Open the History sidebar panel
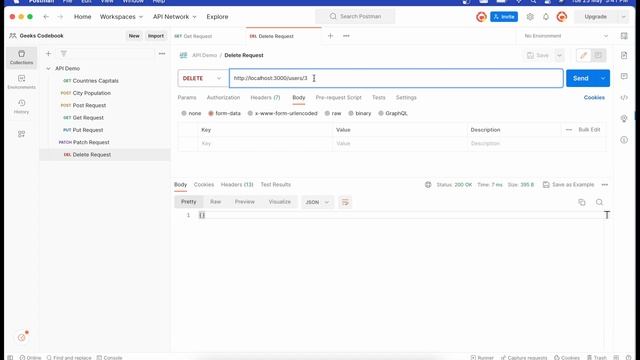Screen dimensions: 640x360 point(21,106)
